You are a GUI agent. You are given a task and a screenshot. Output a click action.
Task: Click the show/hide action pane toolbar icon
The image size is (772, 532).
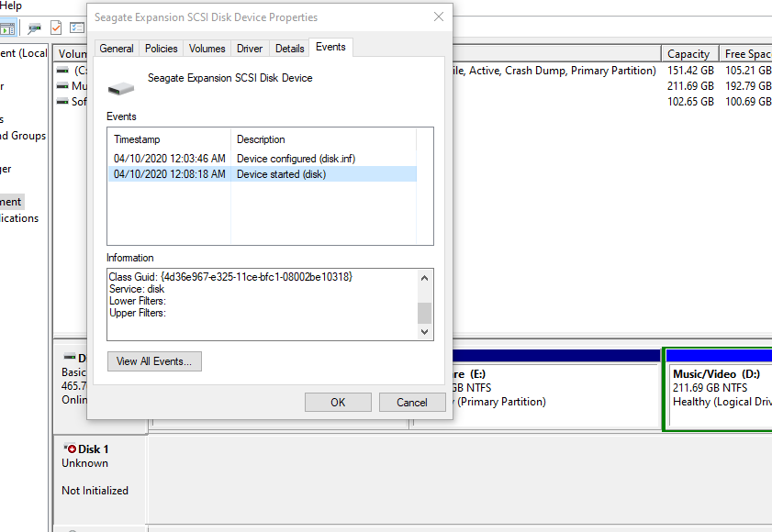[7, 28]
